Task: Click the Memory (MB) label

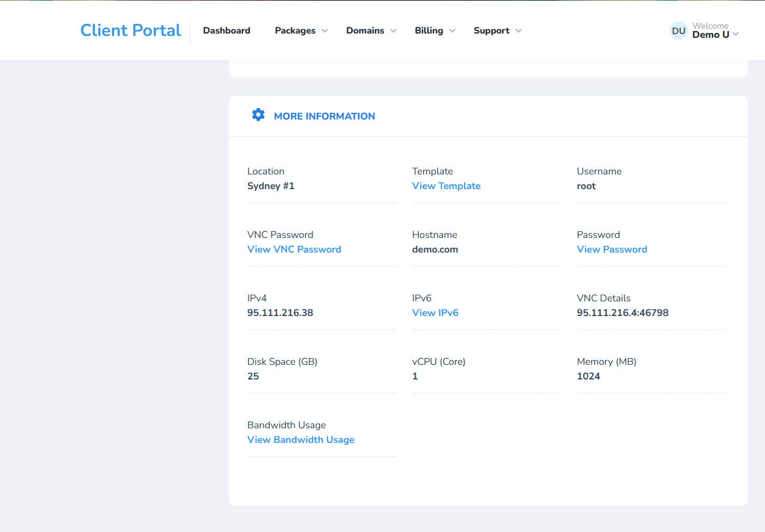Action: click(x=607, y=362)
